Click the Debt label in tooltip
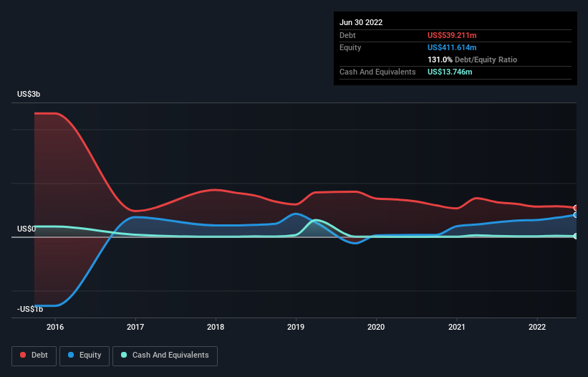588x377 pixels. pyautogui.click(x=347, y=35)
